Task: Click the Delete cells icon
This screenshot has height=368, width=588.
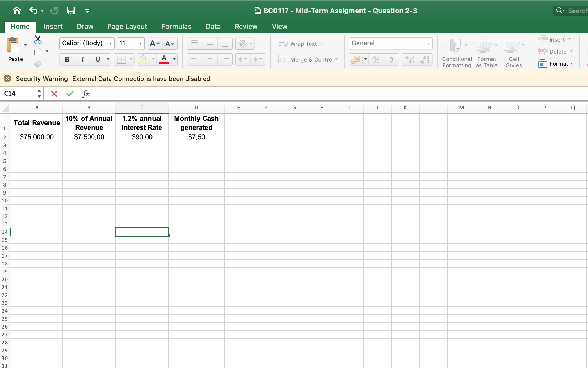Action: point(543,52)
